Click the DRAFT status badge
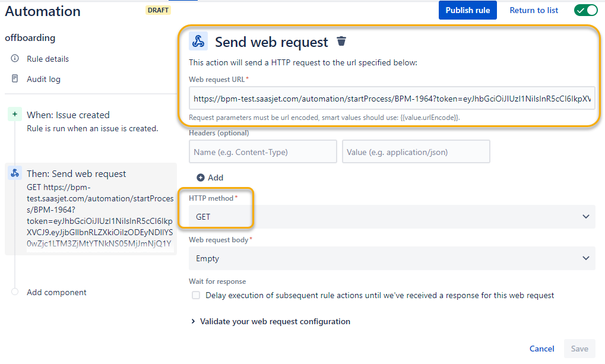 [158, 10]
